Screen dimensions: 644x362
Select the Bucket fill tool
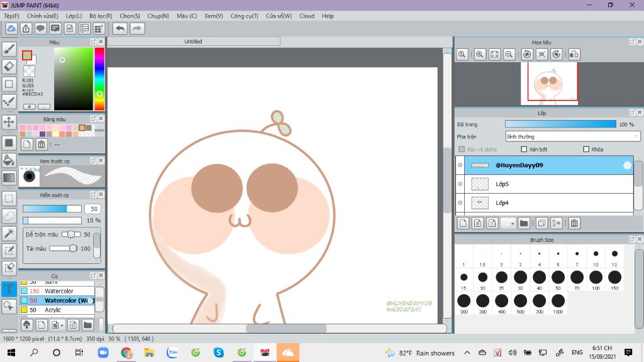[x=9, y=160]
